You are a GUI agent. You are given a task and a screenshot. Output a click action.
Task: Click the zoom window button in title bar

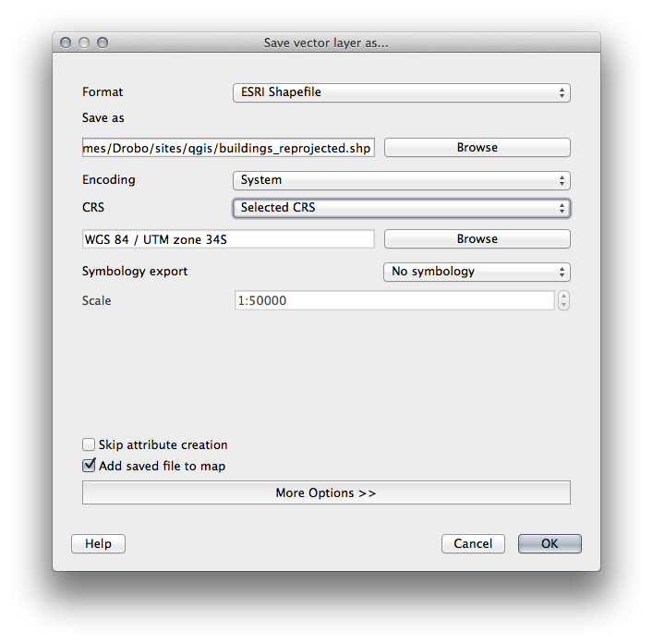(103, 43)
